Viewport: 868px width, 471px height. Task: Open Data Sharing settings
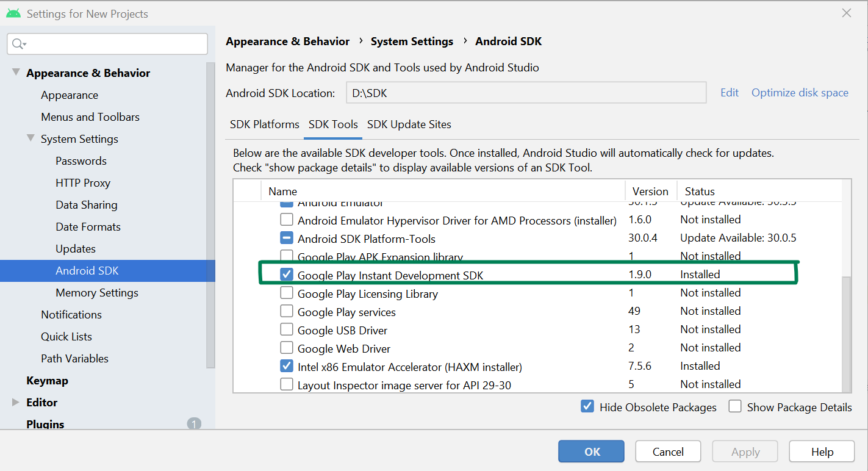[x=87, y=205]
